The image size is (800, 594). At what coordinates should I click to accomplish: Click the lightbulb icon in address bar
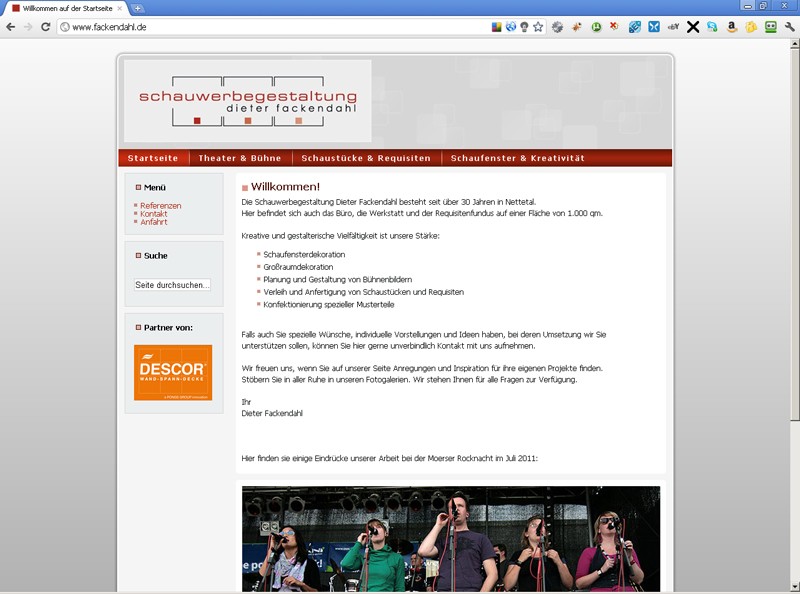pos(524,27)
